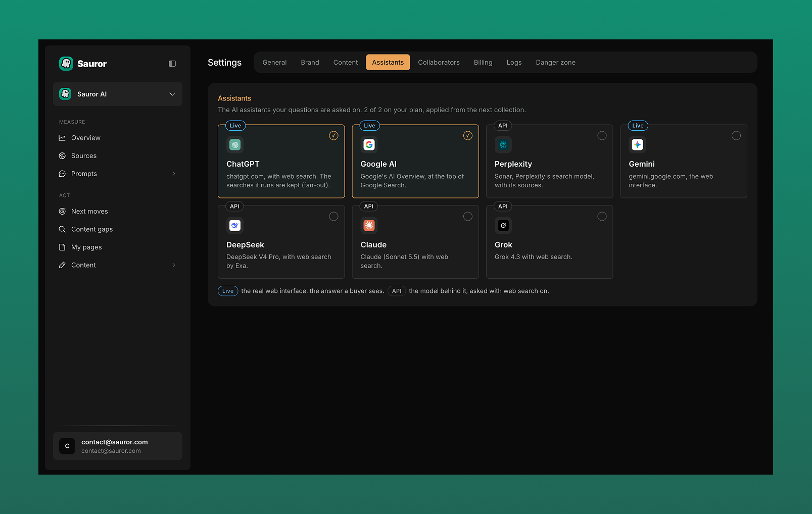Screen dimensions: 812x514
Task: Click the ChatGPT logo icon
Action: pyautogui.click(x=235, y=145)
